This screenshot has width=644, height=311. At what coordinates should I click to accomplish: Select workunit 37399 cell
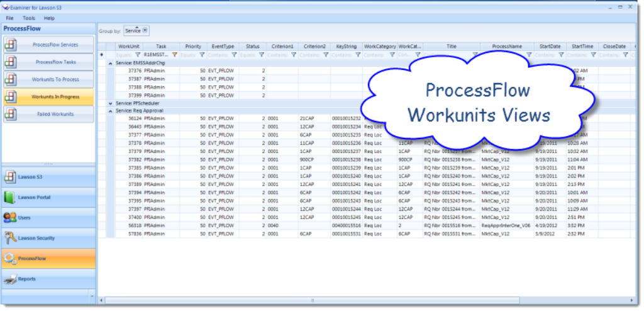[x=128, y=95]
